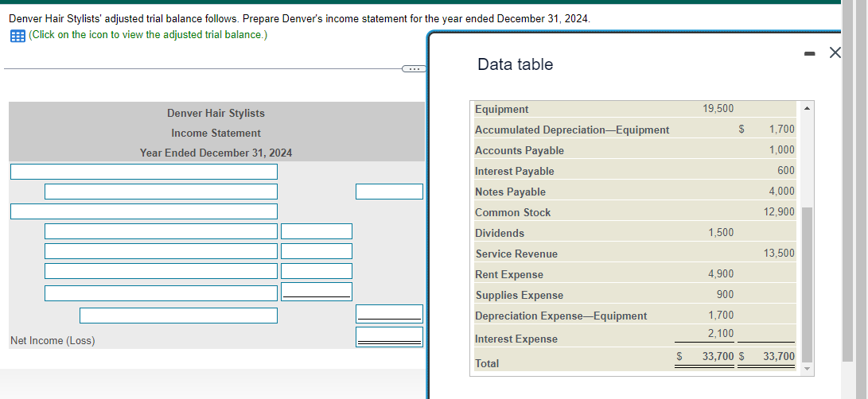Image resolution: width=868 pixels, height=399 pixels.
Task: Click the 'Equipment' row label
Action: point(501,110)
